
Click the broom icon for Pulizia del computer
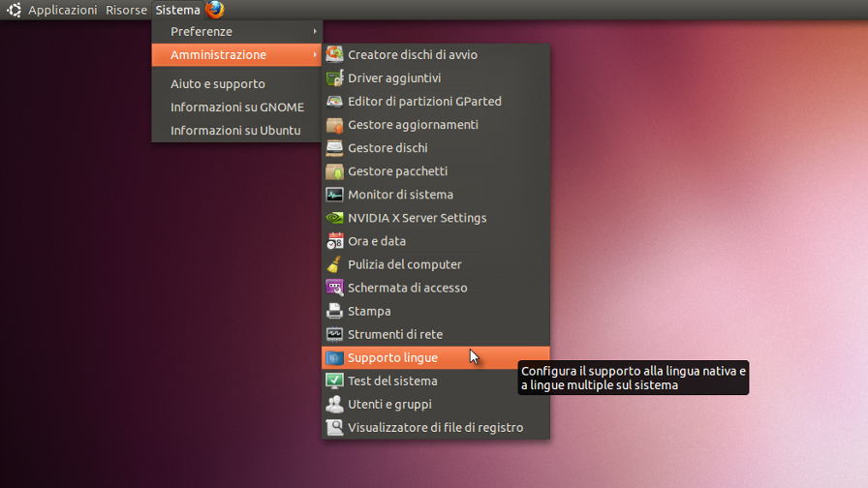pyautogui.click(x=334, y=264)
